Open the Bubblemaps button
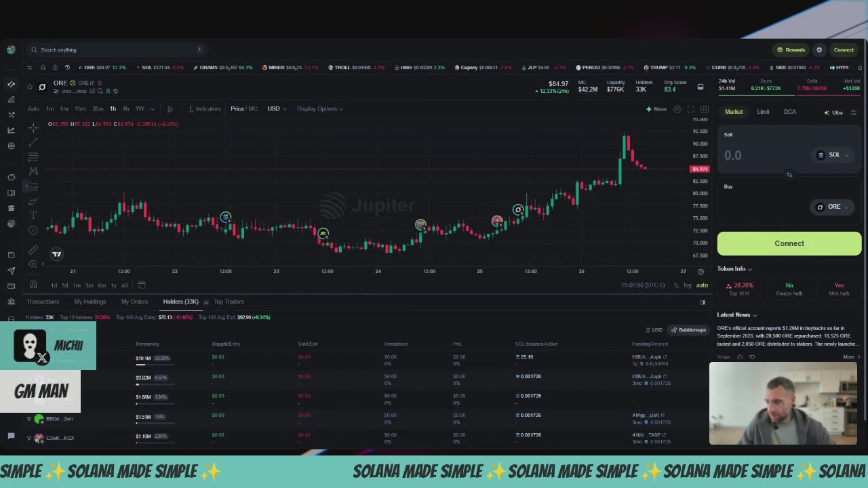The image size is (868, 488). [688, 330]
